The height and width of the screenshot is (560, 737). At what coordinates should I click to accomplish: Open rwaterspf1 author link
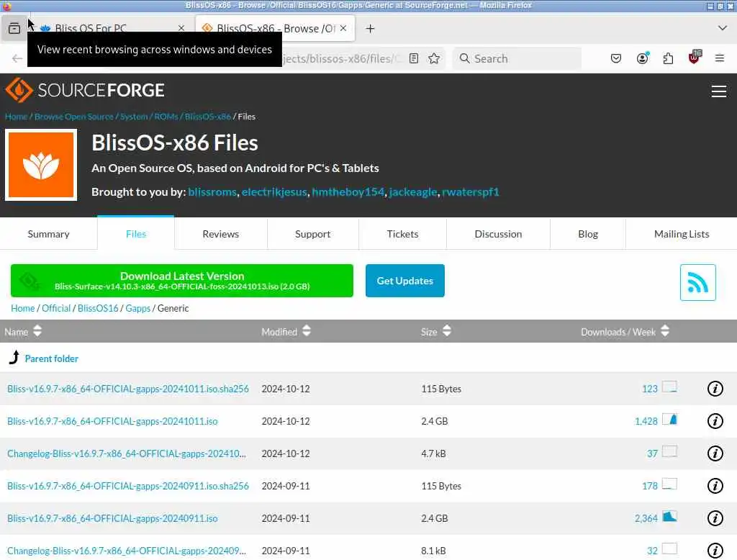(x=471, y=192)
